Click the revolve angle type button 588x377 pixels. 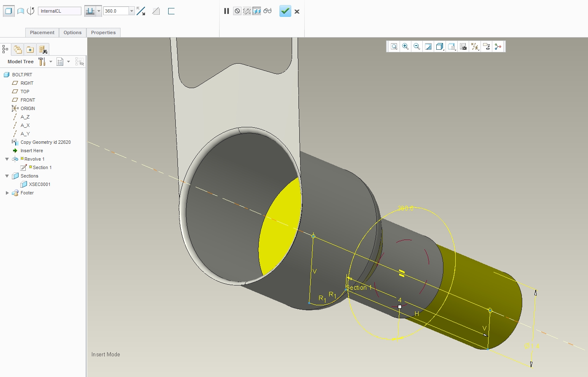coord(90,11)
